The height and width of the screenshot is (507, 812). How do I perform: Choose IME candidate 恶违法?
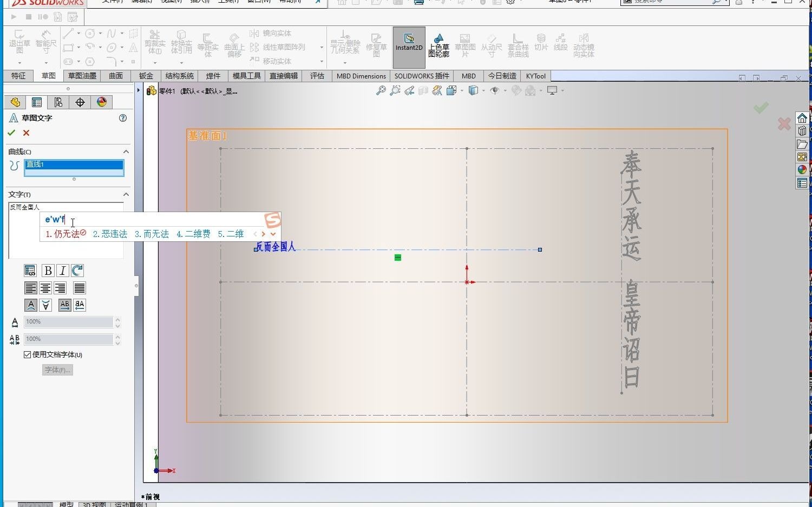[x=110, y=234]
